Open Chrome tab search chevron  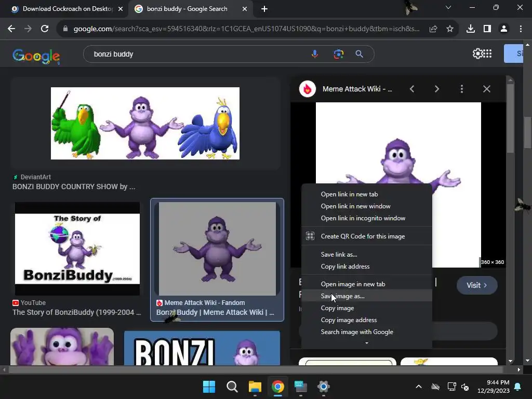448,7
